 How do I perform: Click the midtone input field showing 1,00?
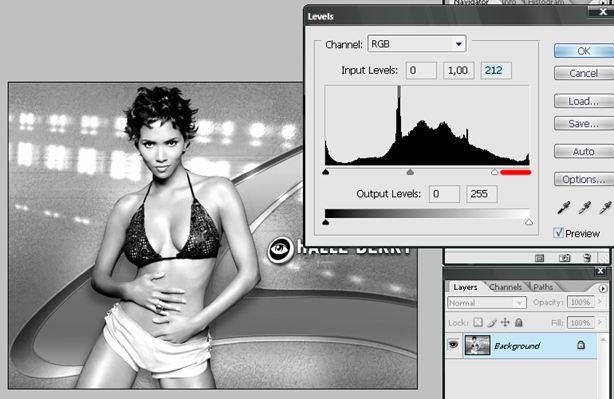[459, 70]
